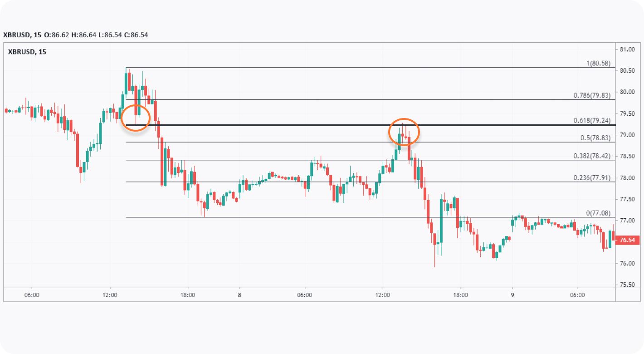Select the 0.236(77.91) retracement label

pyautogui.click(x=591, y=177)
